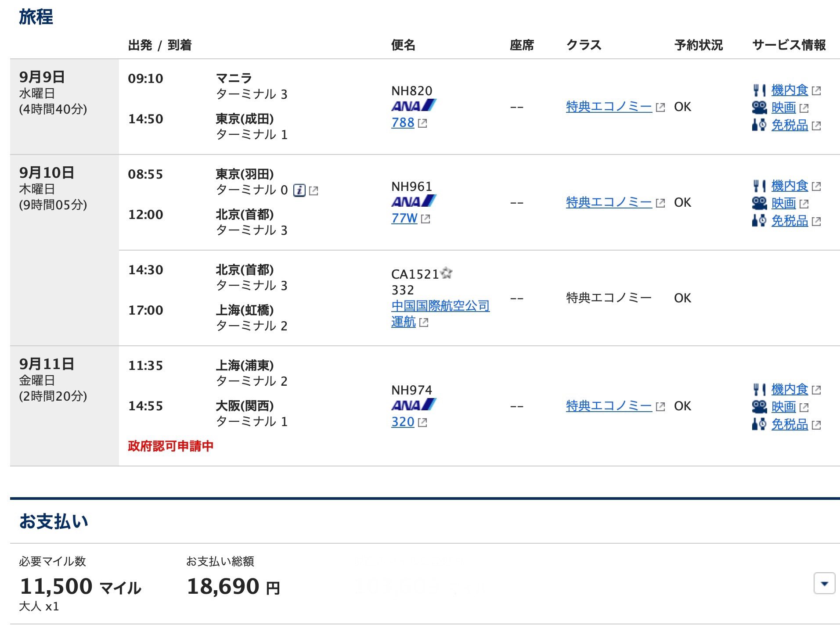Screen dimensions: 840x642
Task: Click external link icon beside 77W
Action: click(x=425, y=219)
